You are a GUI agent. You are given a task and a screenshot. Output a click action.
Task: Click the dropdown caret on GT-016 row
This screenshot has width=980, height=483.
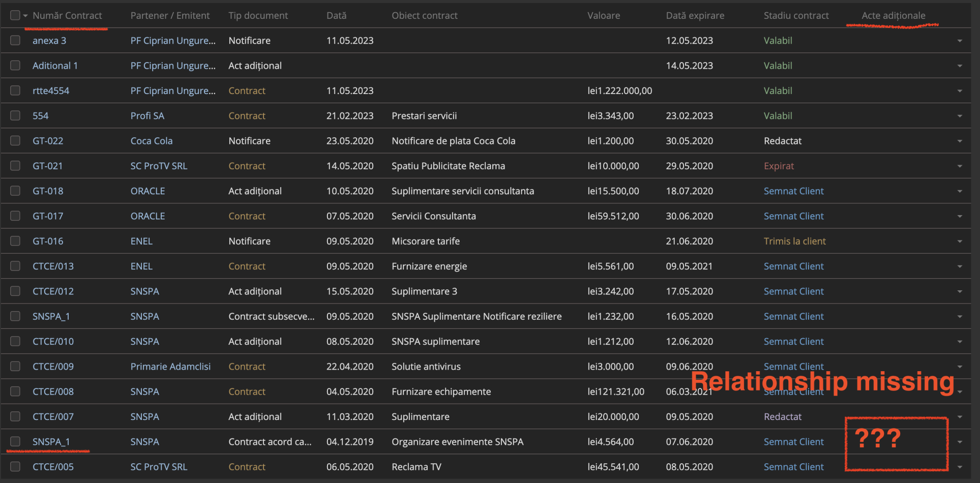click(x=959, y=242)
